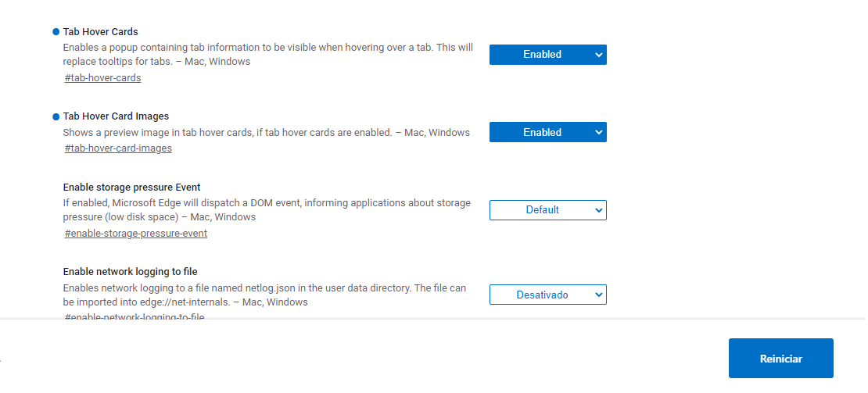Image resolution: width=868 pixels, height=393 pixels.
Task: Open the Tab Hover Cards Enabled dropdown
Action: 548,55
